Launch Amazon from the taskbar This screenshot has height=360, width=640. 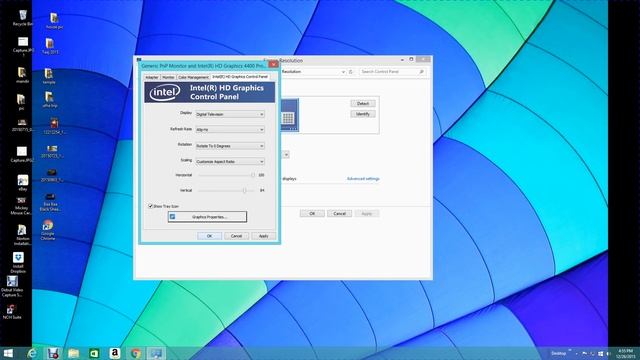[115, 353]
